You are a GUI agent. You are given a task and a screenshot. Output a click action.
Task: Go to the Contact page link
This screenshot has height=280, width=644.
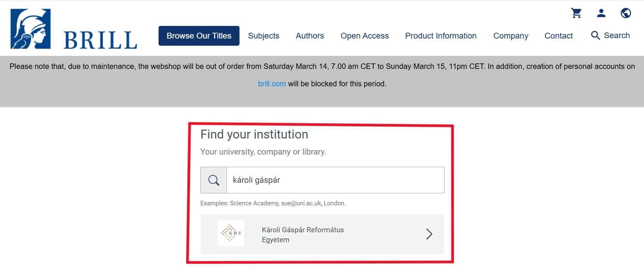(x=558, y=36)
